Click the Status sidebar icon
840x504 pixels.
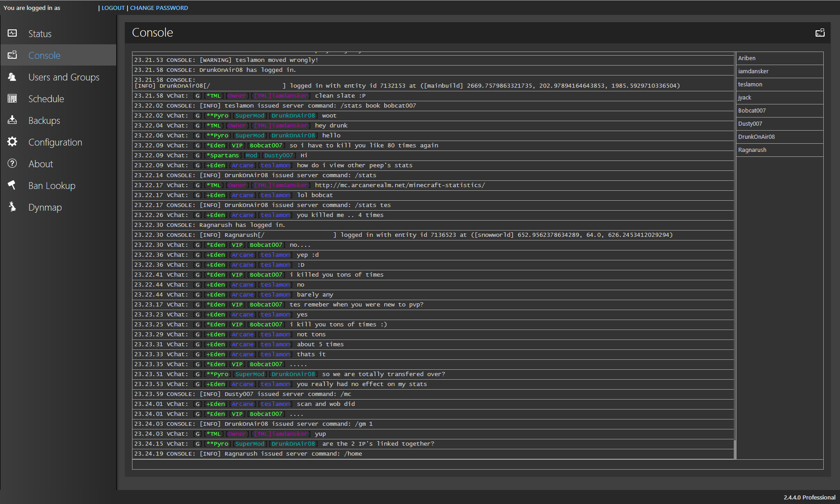[12, 33]
